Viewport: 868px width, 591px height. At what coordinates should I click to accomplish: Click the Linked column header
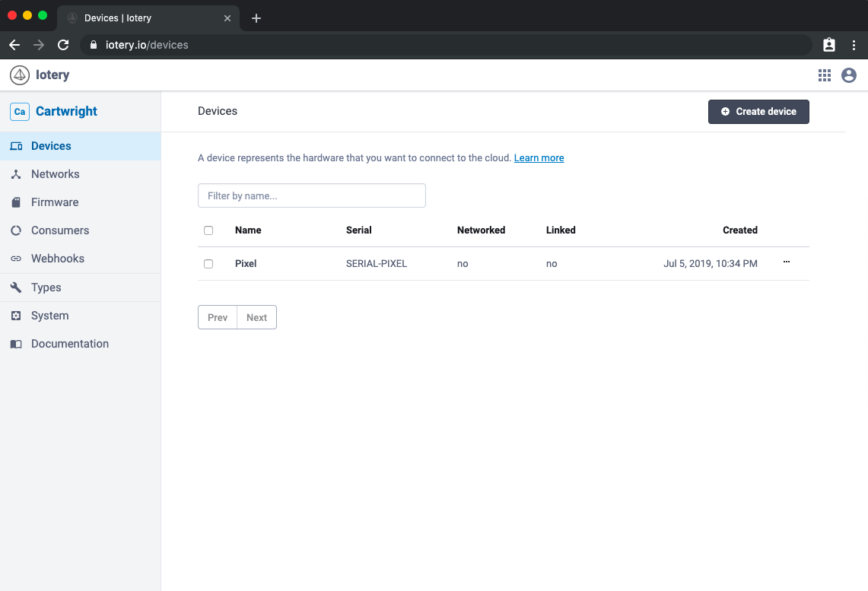pos(561,230)
